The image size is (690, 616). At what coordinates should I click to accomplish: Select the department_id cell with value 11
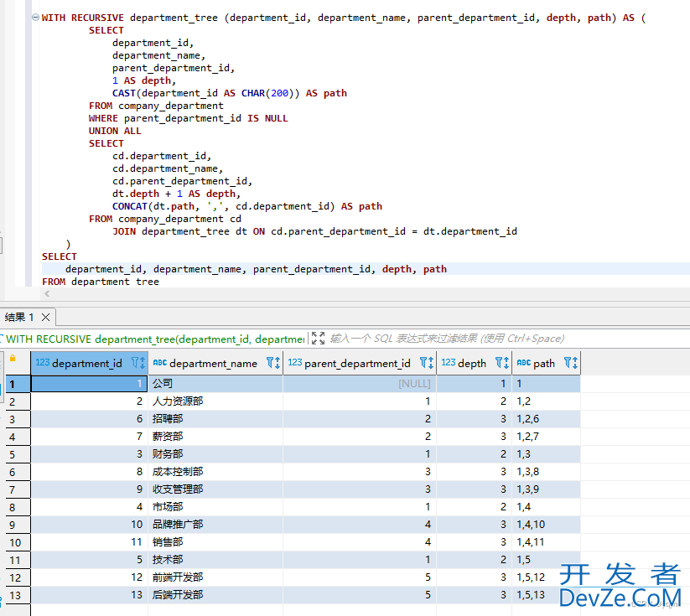pyautogui.click(x=90, y=542)
